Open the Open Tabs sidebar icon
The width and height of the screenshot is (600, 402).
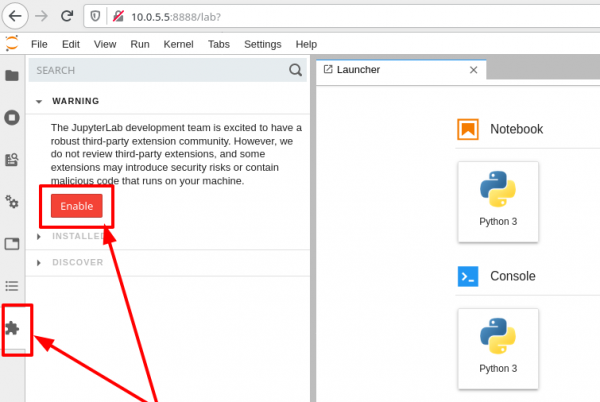[12, 244]
